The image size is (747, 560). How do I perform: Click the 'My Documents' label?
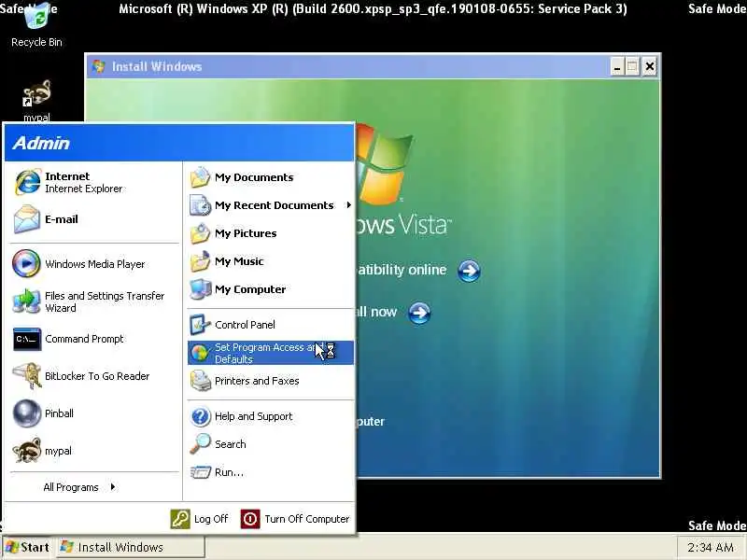[x=254, y=177]
